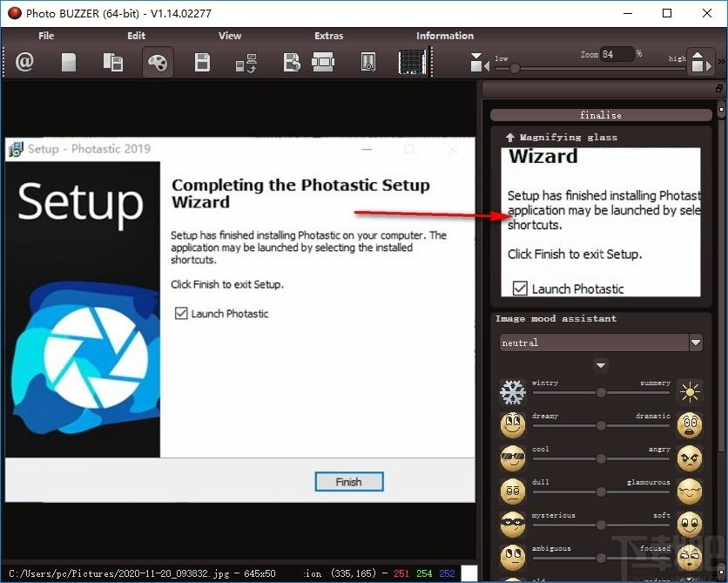Viewport: 728px width, 583px height.
Task: Click the glamourous face icon
Action: tap(690, 491)
